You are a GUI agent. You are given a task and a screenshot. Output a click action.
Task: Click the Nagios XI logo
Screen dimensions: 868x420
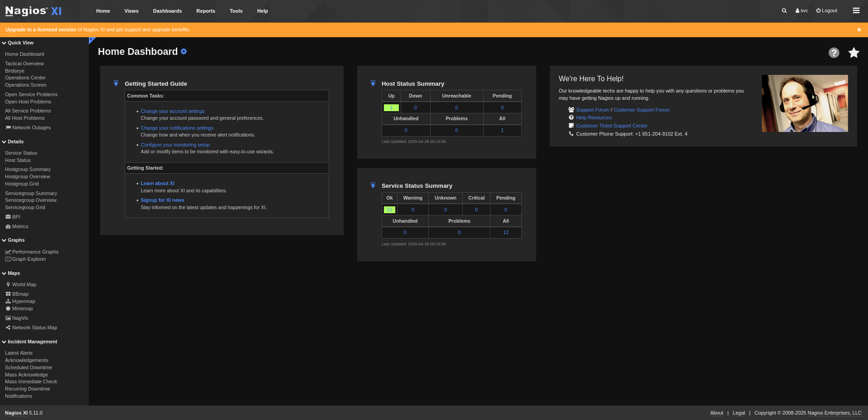point(33,11)
